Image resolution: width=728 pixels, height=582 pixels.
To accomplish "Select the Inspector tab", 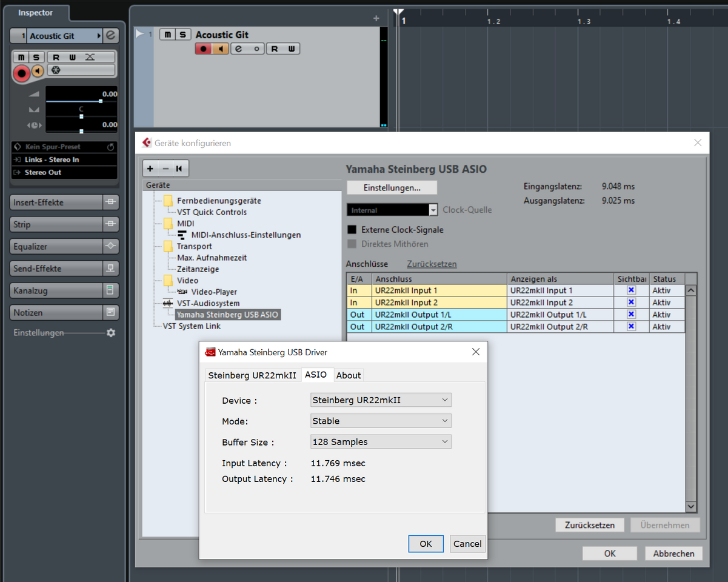I will click(x=35, y=13).
